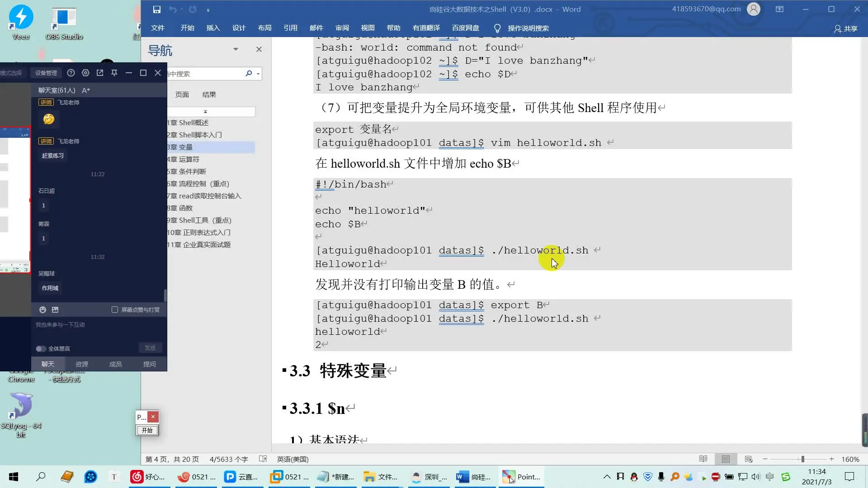This screenshot has width=868, height=488.
Task: Toggle 屏蔽点赞与打赏 checkbox
Action: coord(114,310)
